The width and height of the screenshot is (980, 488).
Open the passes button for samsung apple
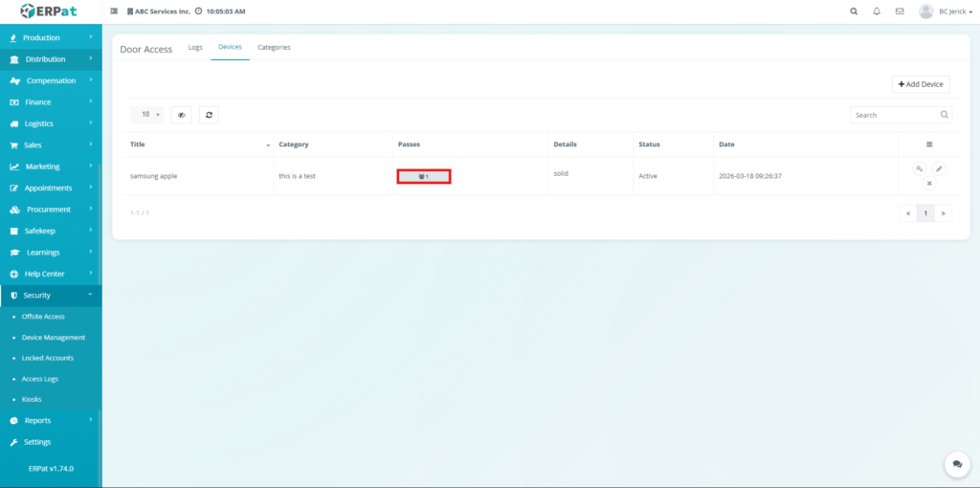click(x=423, y=176)
